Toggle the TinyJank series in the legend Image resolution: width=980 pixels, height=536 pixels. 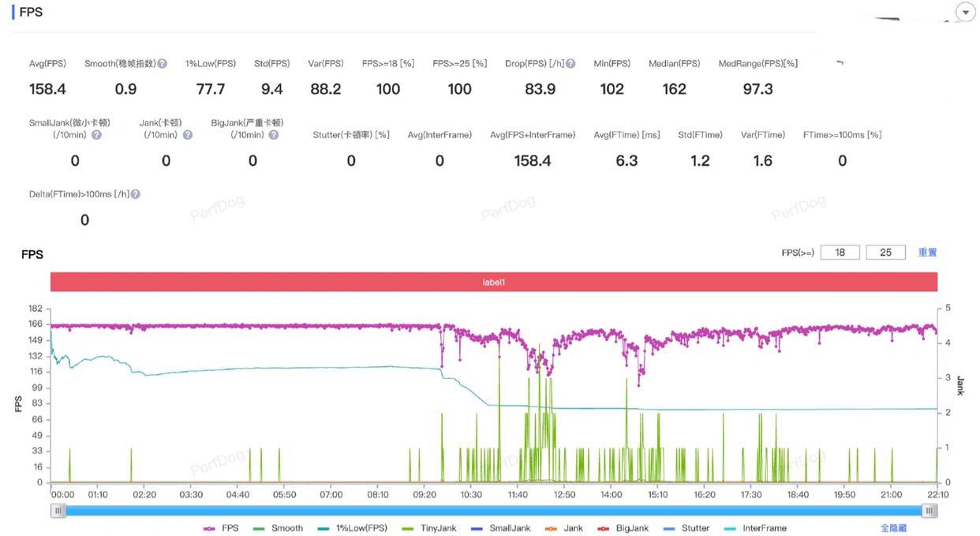tap(428, 528)
